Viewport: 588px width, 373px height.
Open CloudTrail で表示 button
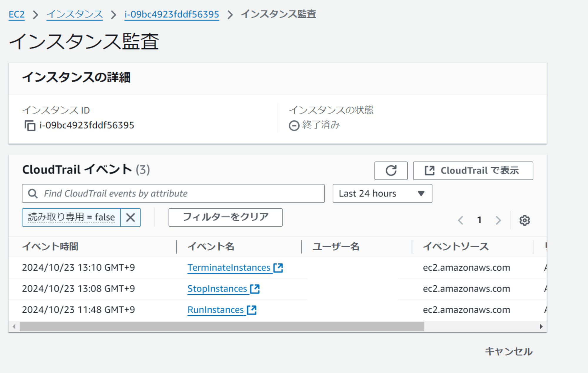tap(473, 171)
